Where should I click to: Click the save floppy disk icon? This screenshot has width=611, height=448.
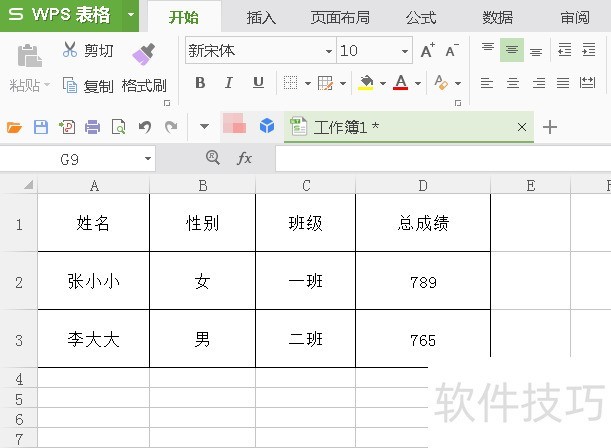click(x=41, y=127)
